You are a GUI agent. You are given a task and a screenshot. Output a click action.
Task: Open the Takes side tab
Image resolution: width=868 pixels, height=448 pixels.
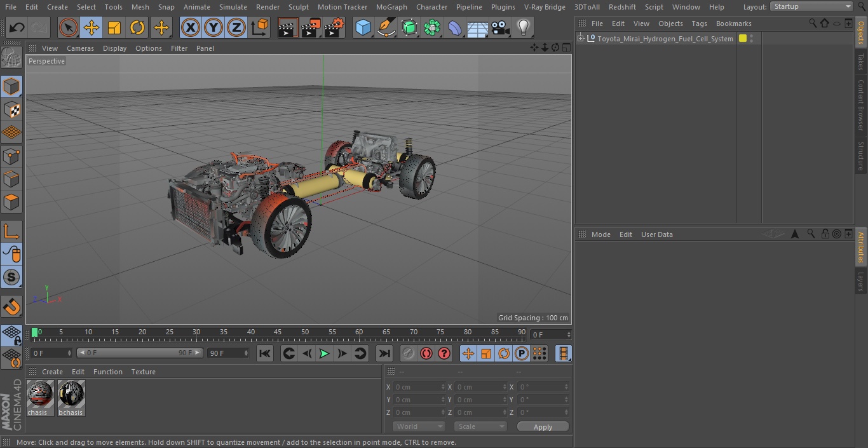(861, 62)
